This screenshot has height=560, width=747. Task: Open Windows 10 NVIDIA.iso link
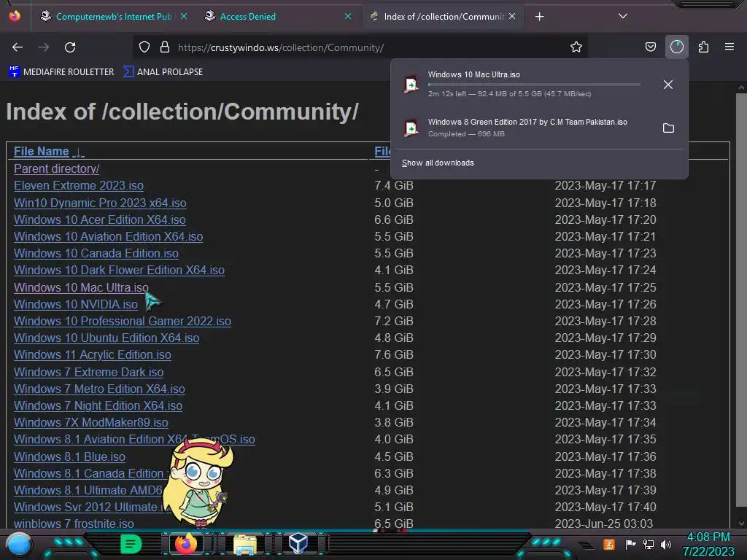(x=76, y=304)
